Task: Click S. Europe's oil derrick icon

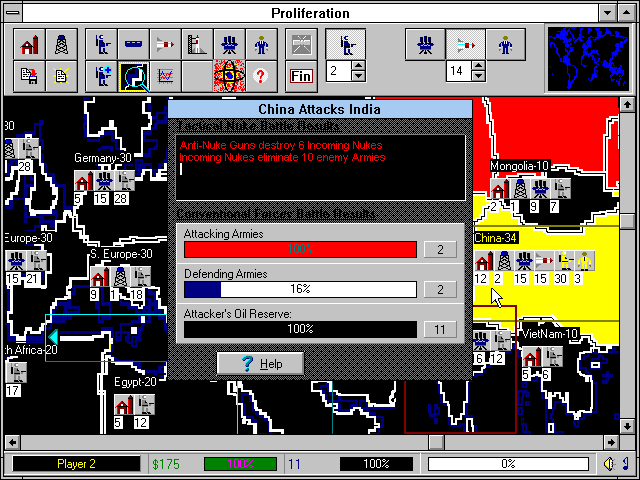Action: pos(120,277)
